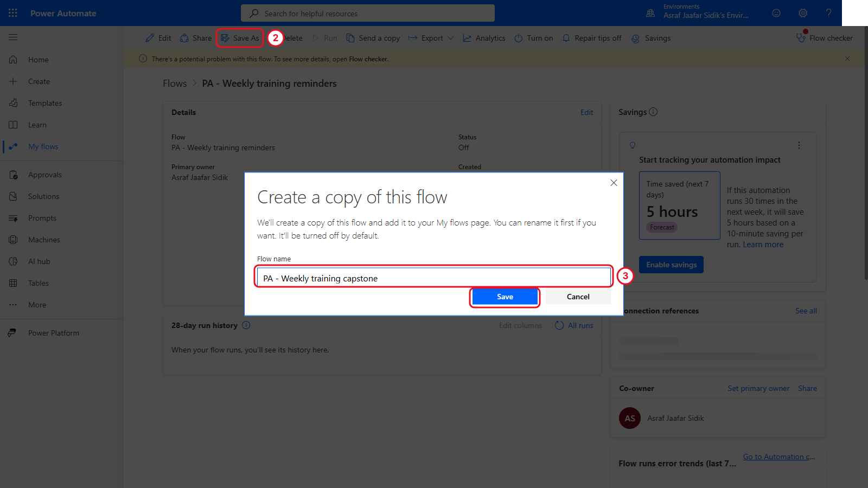The image size is (868, 488).
Task: Open the Settings gear icon
Action: (x=803, y=13)
